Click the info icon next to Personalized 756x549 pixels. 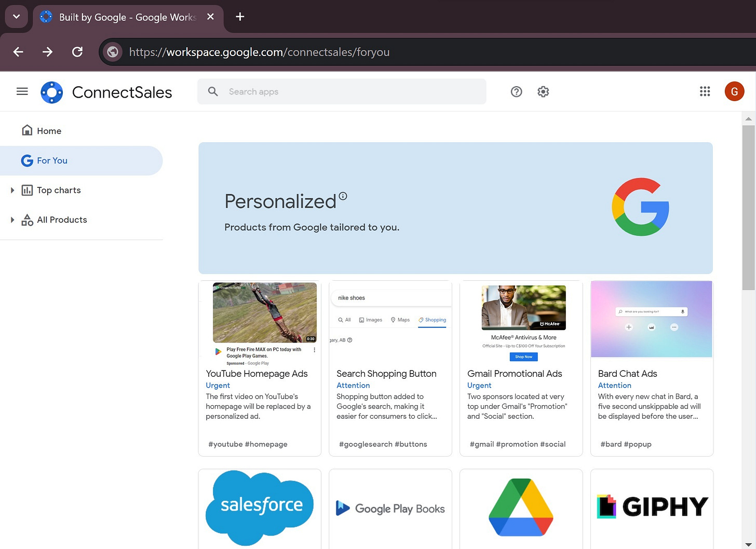(x=343, y=196)
